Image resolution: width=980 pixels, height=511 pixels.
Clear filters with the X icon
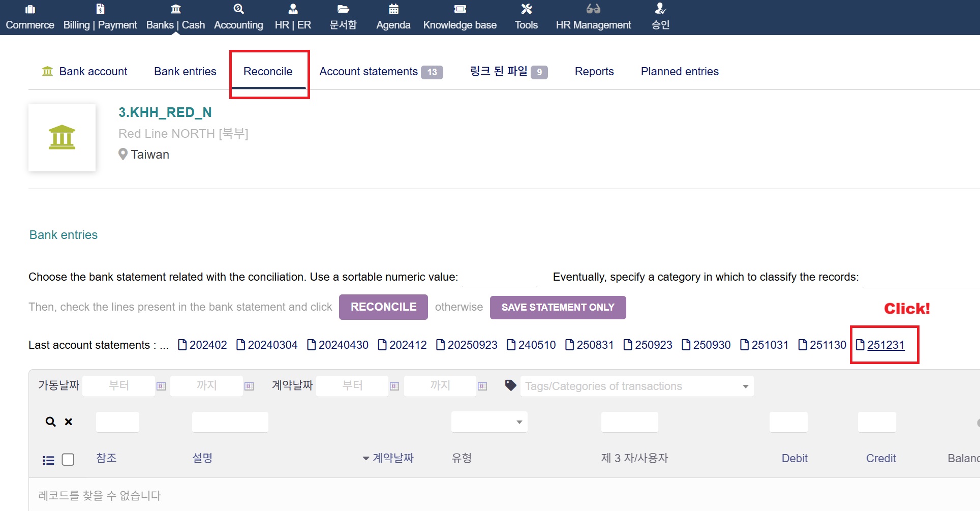(69, 422)
